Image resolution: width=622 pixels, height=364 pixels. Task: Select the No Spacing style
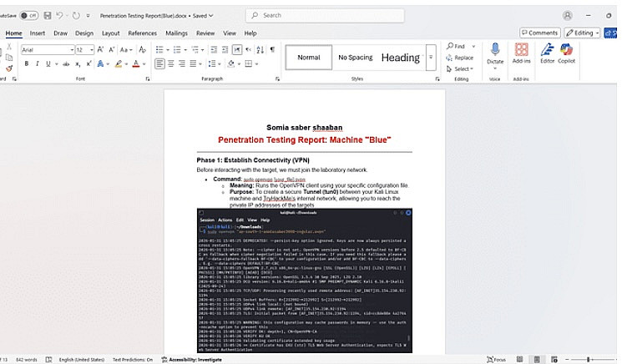356,58
